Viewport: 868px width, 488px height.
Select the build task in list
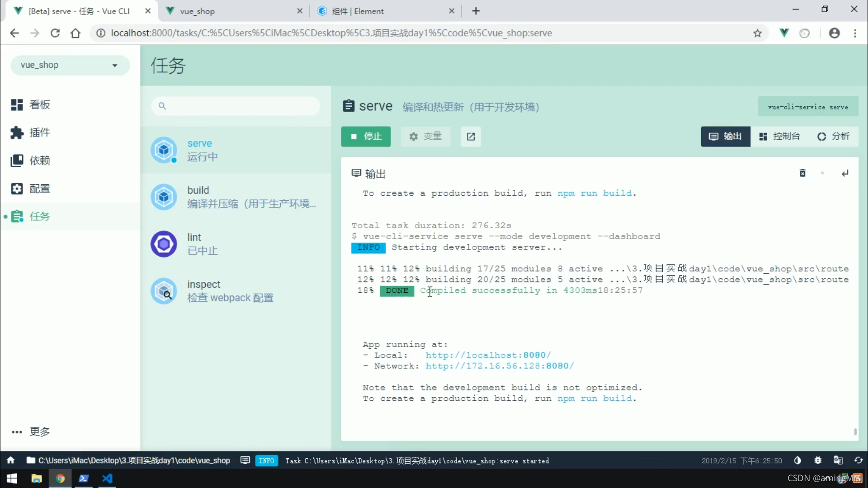[x=236, y=197]
